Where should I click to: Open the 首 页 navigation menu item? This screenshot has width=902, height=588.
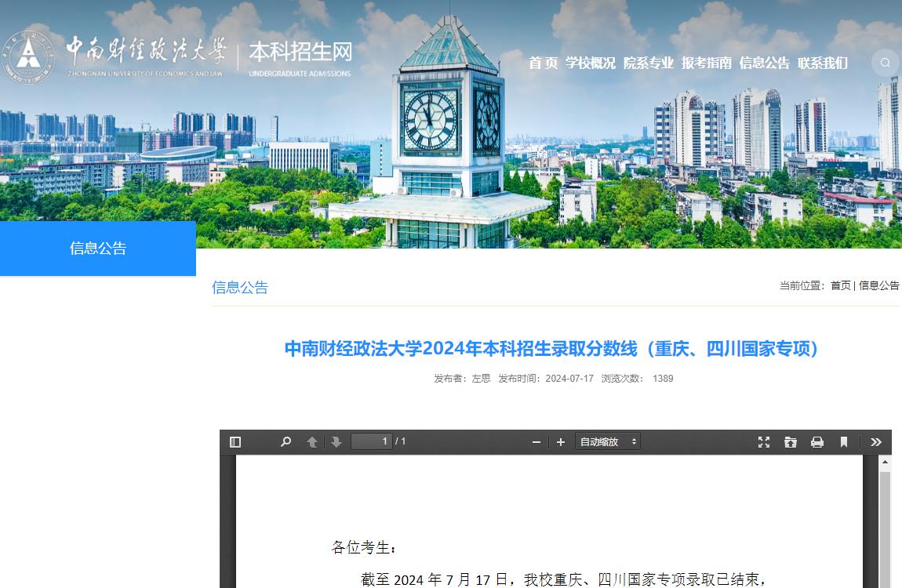(543, 64)
